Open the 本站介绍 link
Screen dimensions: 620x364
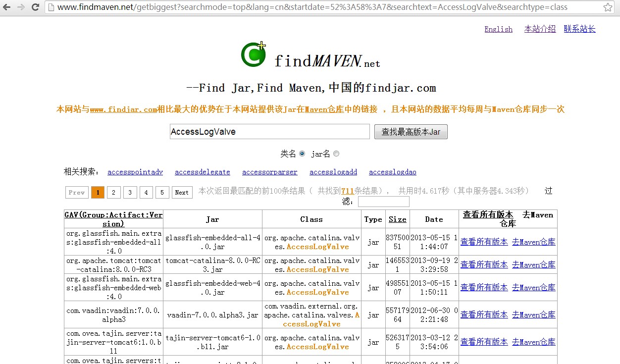tap(540, 29)
